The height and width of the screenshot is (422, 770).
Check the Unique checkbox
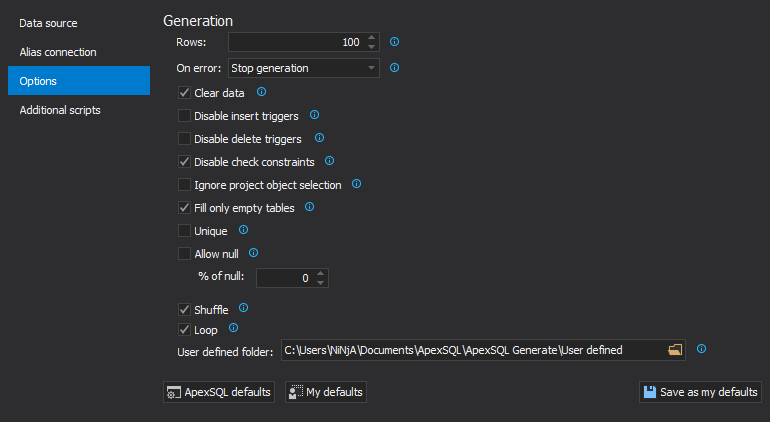184,230
